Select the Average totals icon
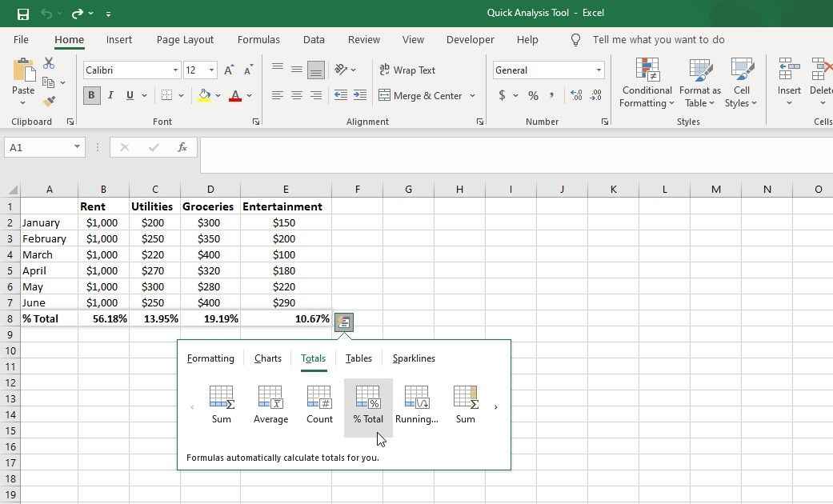This screenshot has height=504, width=833. pos(270,404)
